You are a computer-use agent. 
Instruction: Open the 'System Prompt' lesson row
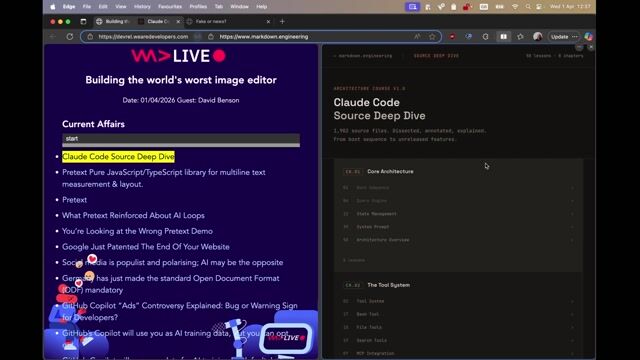click(458, 227)
